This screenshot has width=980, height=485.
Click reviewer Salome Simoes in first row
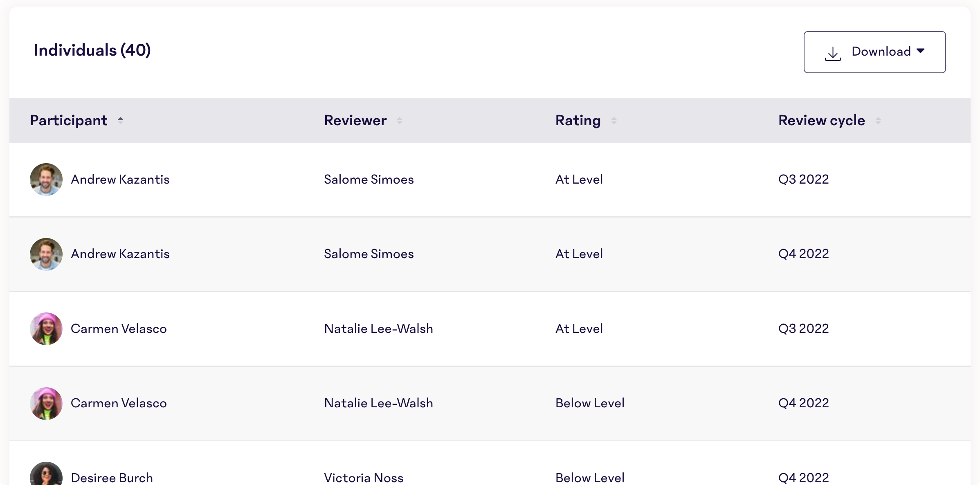pos(369,180)
